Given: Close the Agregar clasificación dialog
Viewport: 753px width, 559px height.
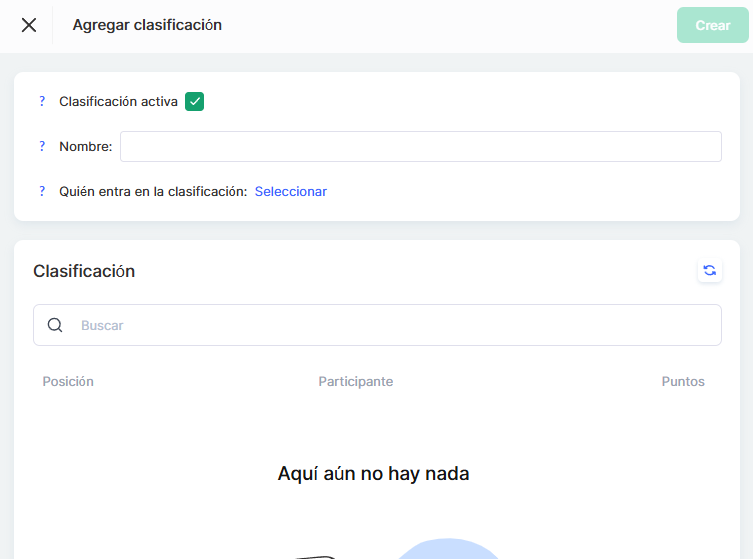Looking at the screenshot, I should pos(29,25).
